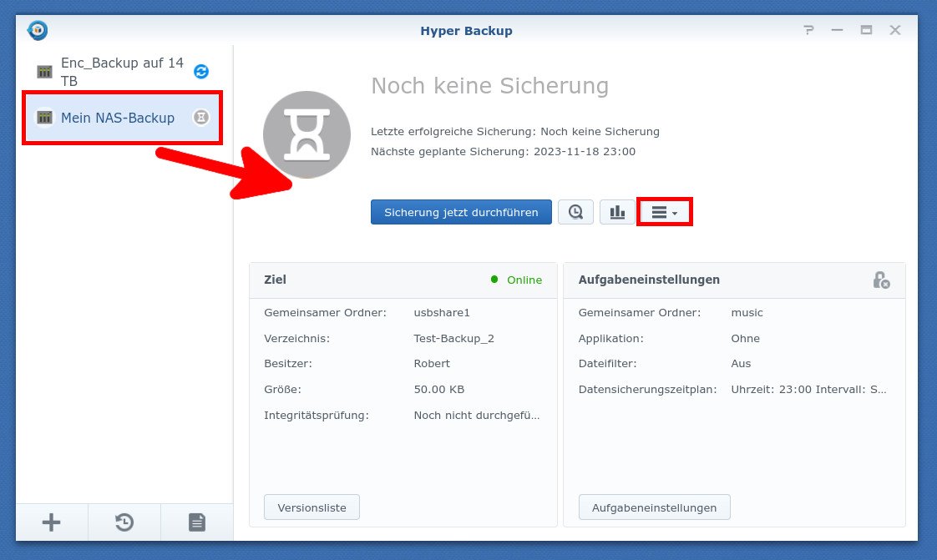Screen dimensions: 937x560
Task: Open the hamburger action menu dropdown
Action: (x=659, y=211)
